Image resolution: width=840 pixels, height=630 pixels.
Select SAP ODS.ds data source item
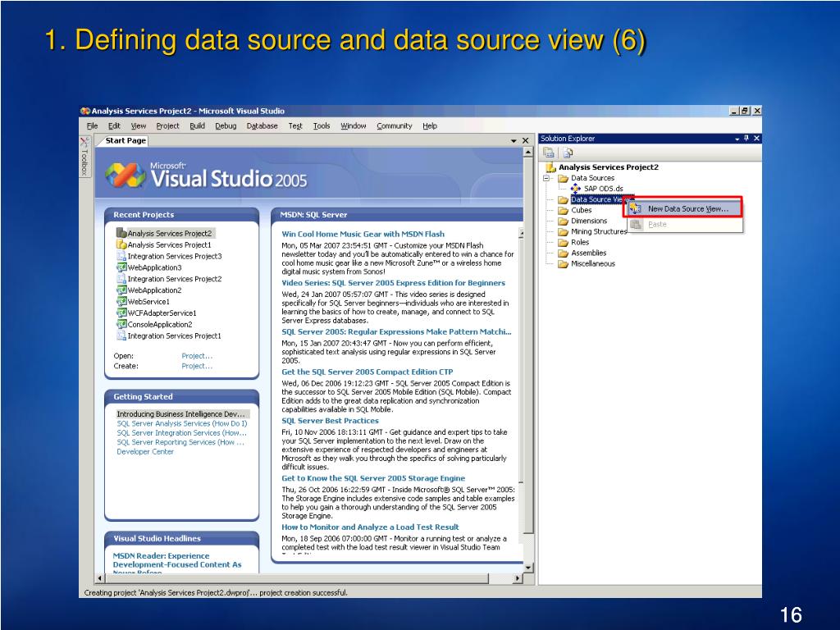(604, 189)
